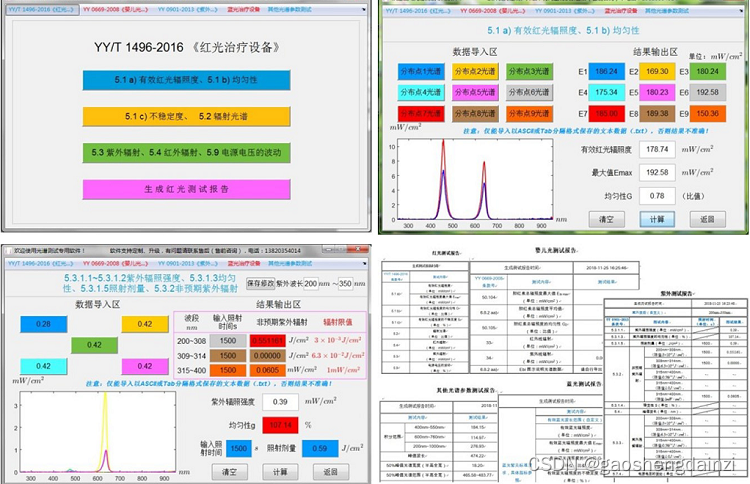Click blue 输入照射时间 field showing 1500

239,448
